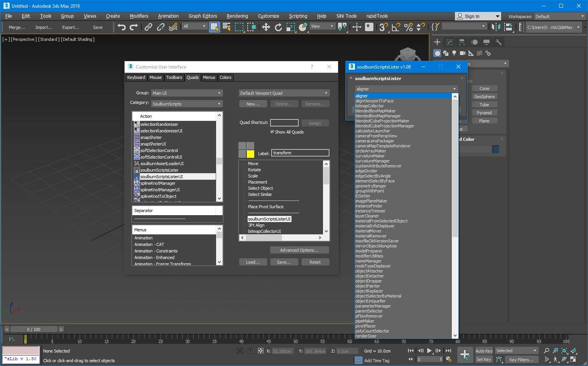Open the Align tool in toolbar
Image resolution: width=588 pixels, height=366 pixels.
coord(508,27)
